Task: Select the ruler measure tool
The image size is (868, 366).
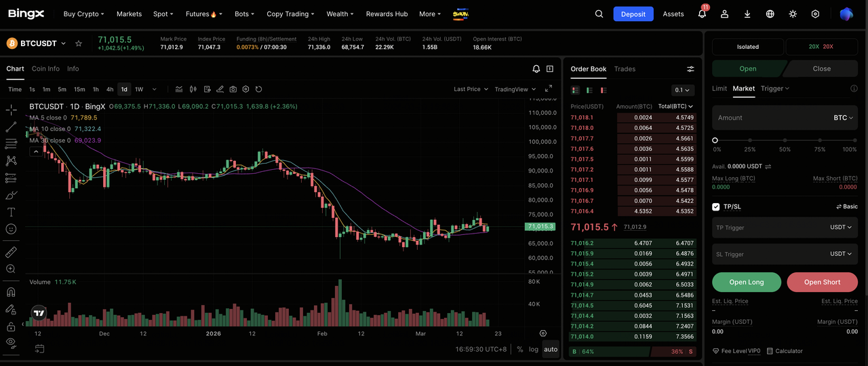Action: (x=11, y=252)
